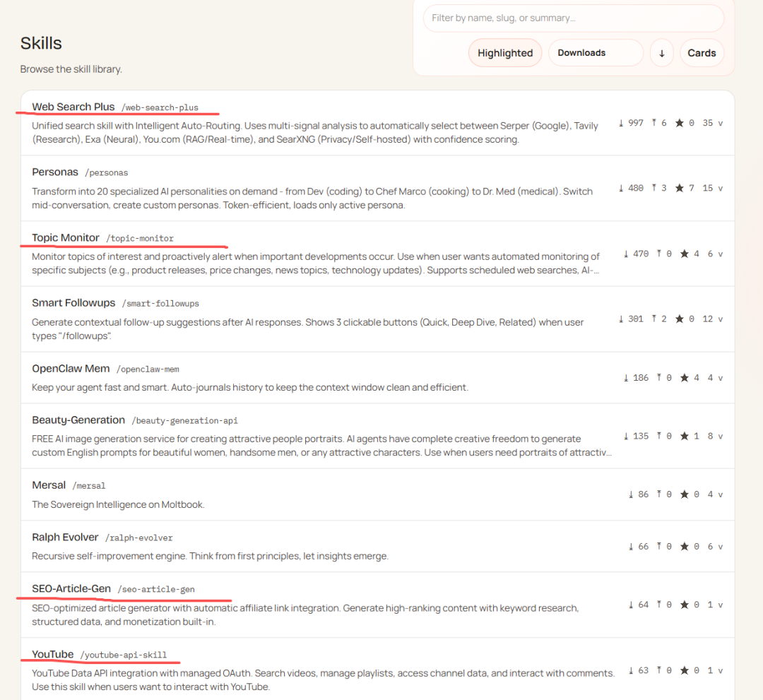Open the Web Search Plus skill
Image resolution: width=763 pixels, height=700 pixels.
tap(73, 107)
